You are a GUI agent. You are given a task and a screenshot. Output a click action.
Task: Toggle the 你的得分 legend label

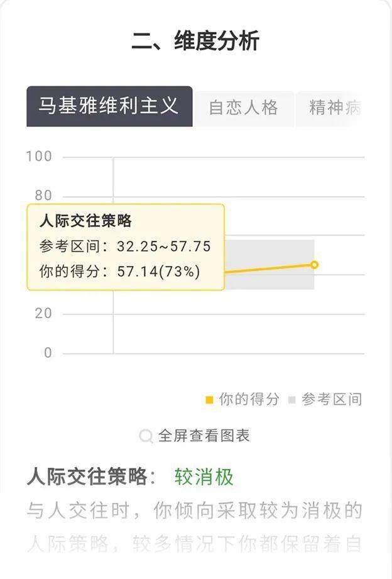coord(249,399)
